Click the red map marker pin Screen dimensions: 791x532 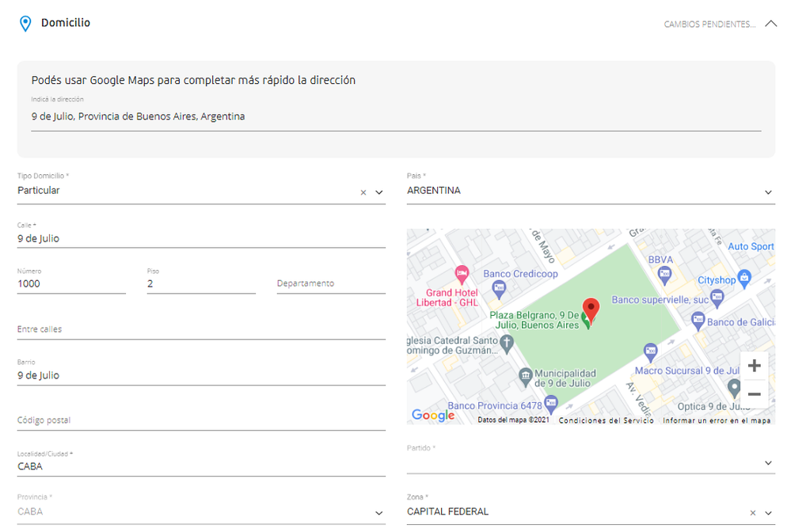pos(591,310)
